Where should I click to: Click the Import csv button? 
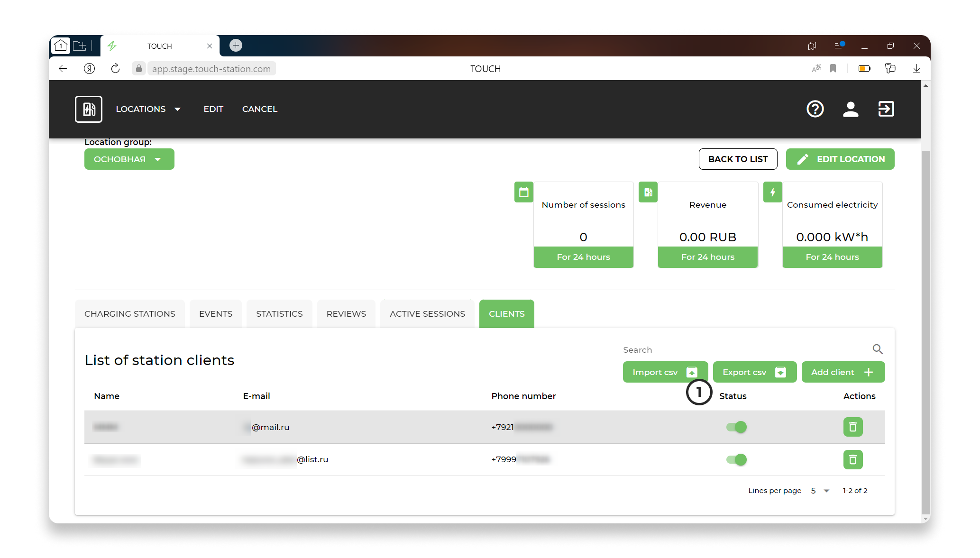(665, 372)
